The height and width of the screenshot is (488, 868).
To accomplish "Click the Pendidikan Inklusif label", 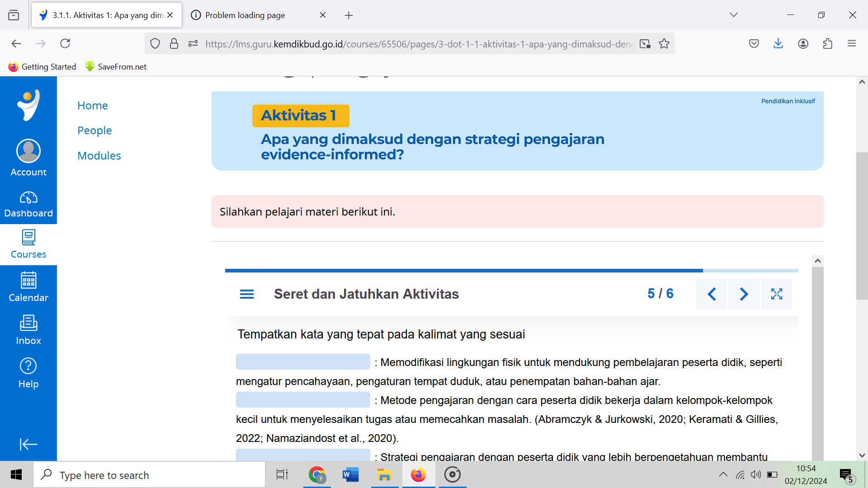I will click(x=788, y=101).
